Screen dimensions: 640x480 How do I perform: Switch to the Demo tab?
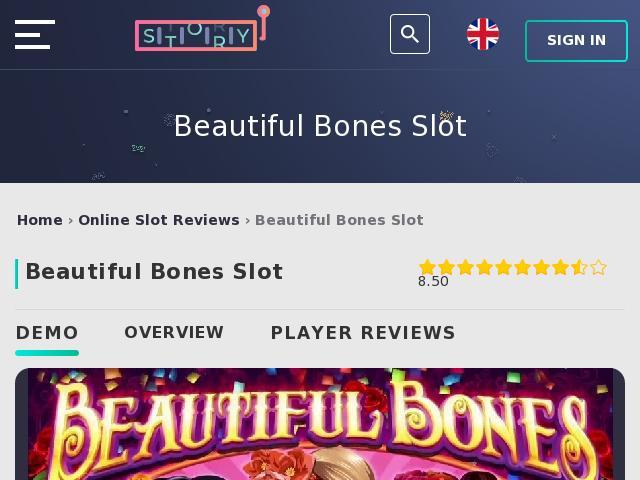point(47,333)
